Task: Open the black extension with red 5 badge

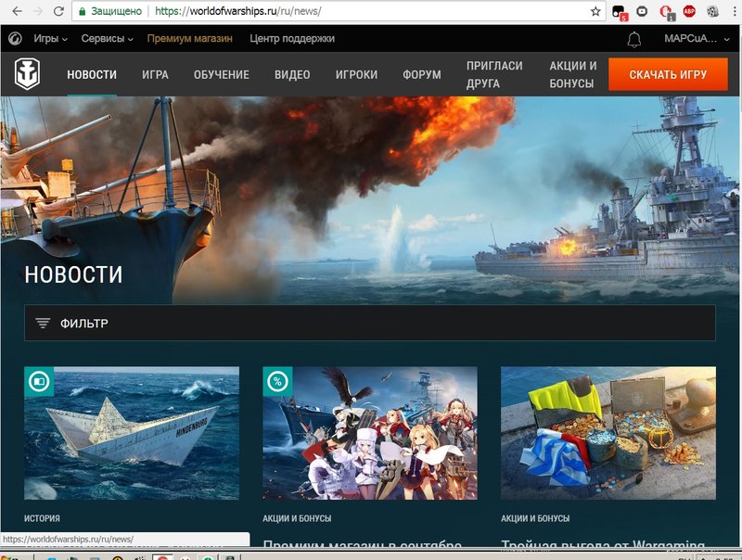Action: point(619,12)
